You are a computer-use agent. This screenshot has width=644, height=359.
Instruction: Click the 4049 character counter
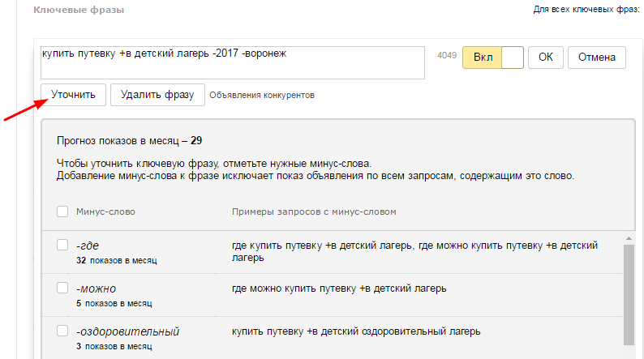[446, 57]
